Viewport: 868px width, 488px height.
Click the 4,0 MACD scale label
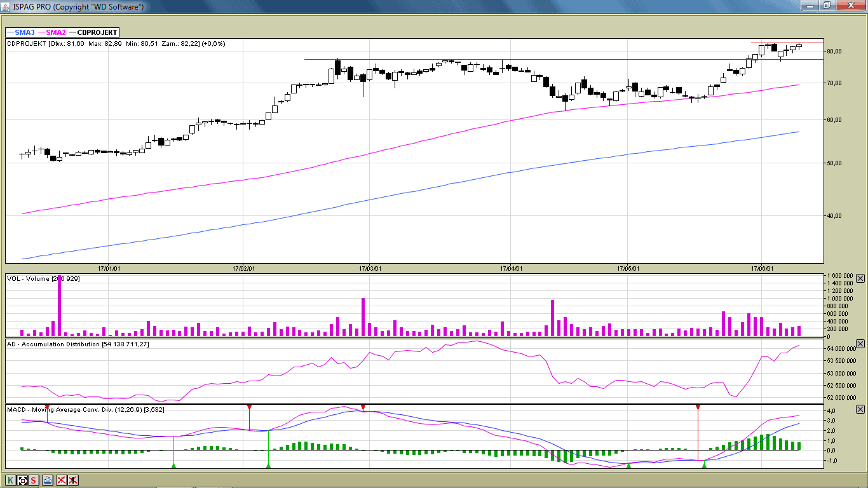tap(832, 411)
